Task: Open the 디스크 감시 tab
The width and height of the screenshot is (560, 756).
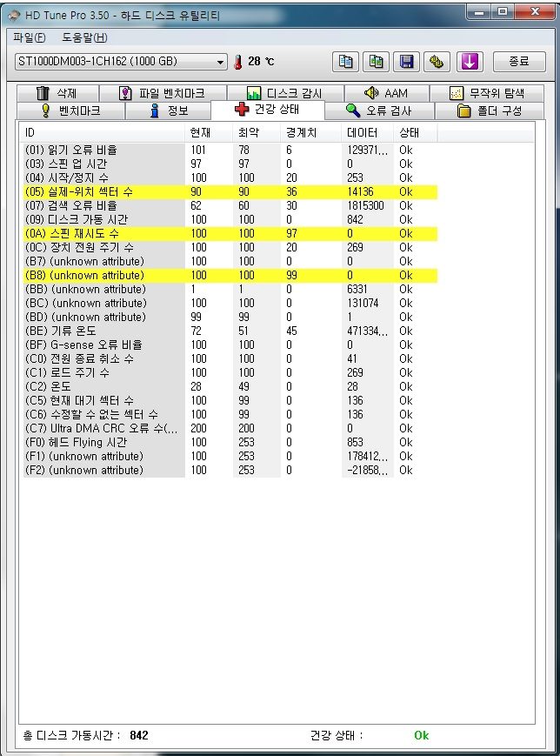Action: tap(285, 93)
